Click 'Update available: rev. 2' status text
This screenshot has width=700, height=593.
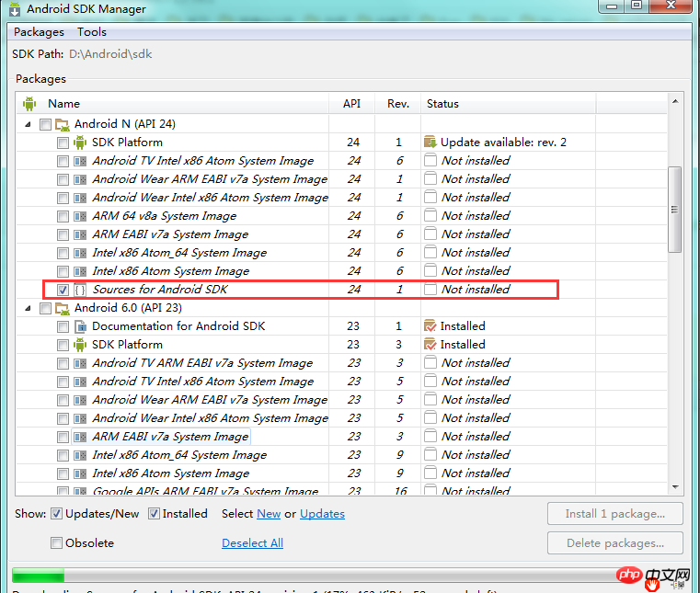[503, 143]
